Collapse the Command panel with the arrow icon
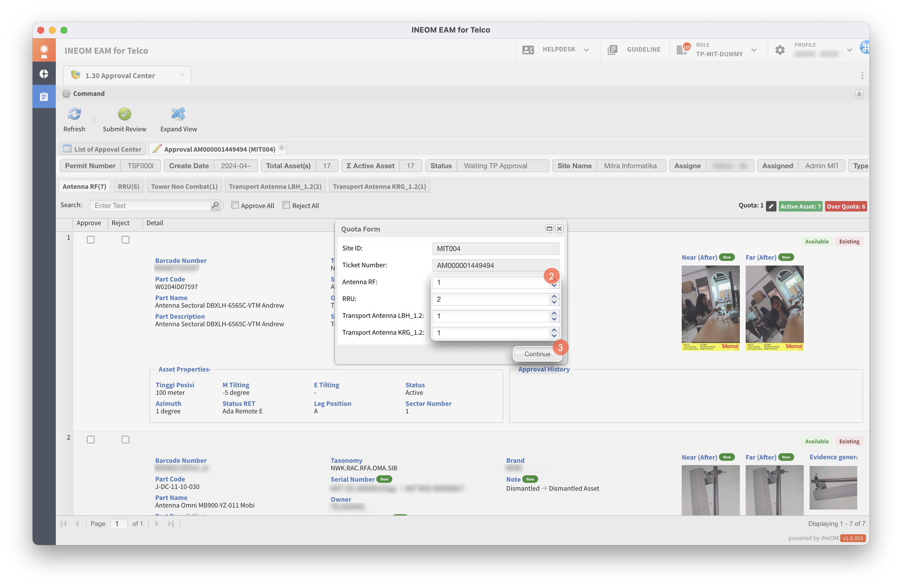This screenshot has width=902, height=588. click(859, 94)
